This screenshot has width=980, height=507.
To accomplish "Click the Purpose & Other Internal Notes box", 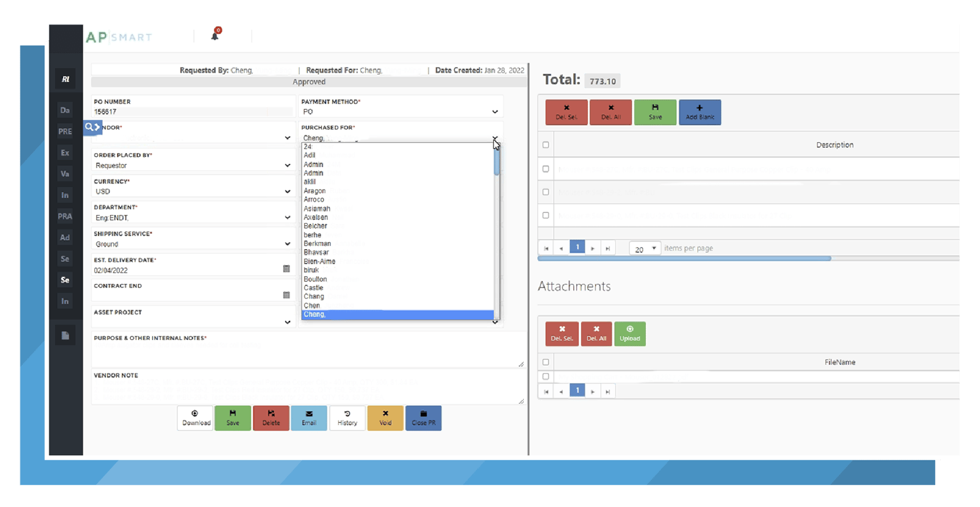I will tap(309, 355).
